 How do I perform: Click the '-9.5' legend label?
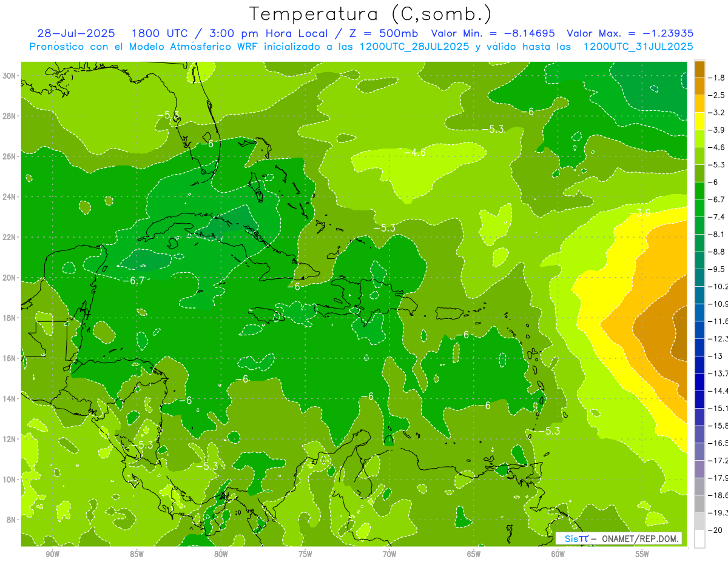(x=716, y=269)
